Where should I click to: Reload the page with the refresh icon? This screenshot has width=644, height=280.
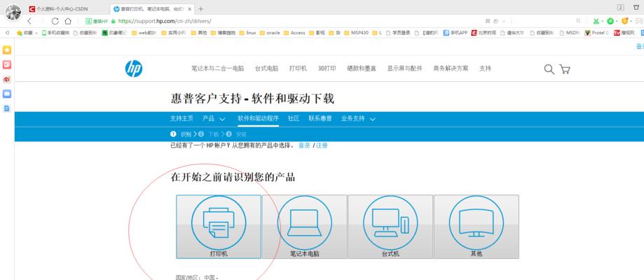pyautogui.click(x=55, y=21)
